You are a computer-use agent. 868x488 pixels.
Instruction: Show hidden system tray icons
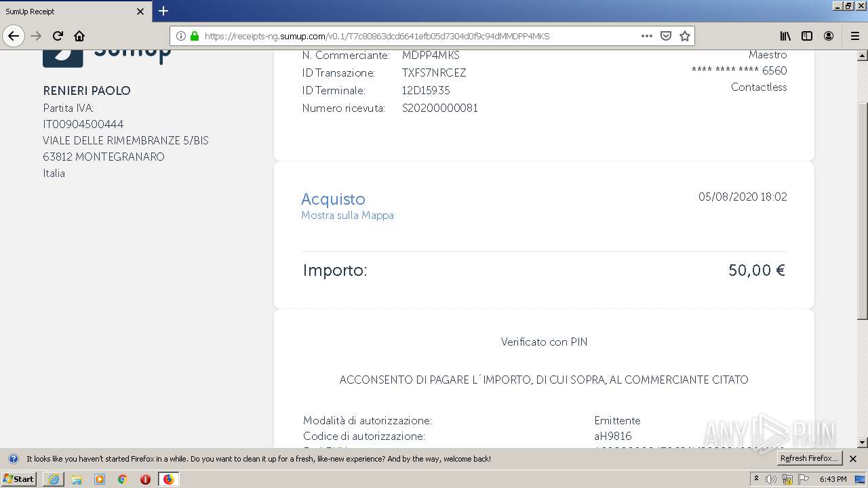pyautogui.click(x=756, y=479)
